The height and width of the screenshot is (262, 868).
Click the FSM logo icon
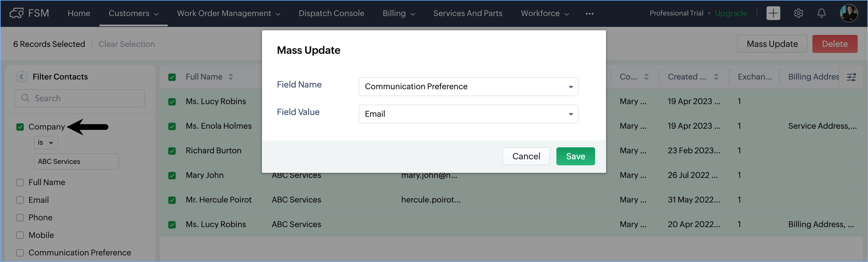coord(17,13)
